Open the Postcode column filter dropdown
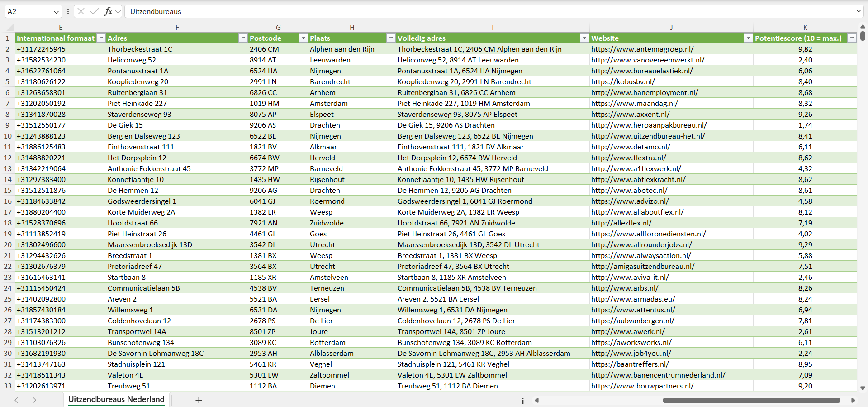868x407 pixels. 303,38
